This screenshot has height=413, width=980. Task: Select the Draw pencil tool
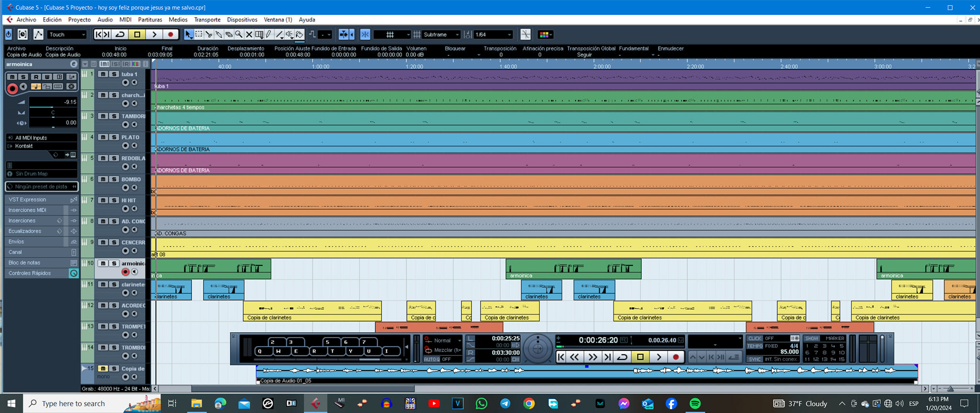[x=269, y=34]
